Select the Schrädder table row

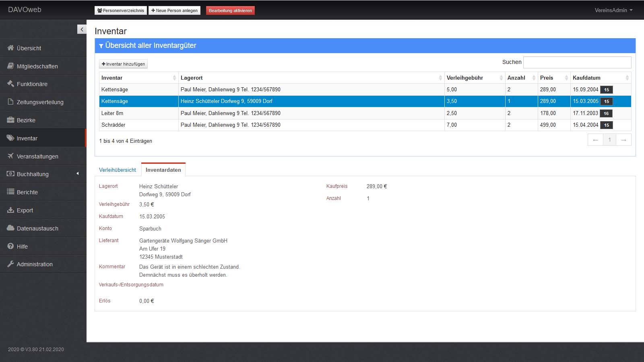(x=365, y=125)
